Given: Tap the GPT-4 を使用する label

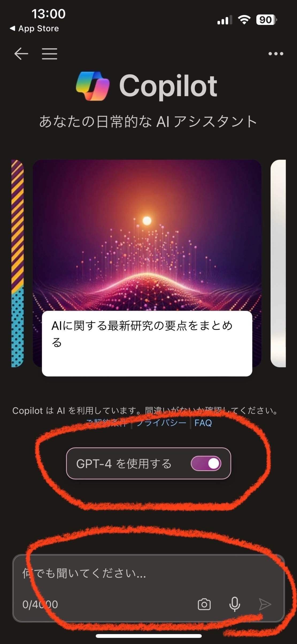Looking at the screenshot, I should click(124, 464).
